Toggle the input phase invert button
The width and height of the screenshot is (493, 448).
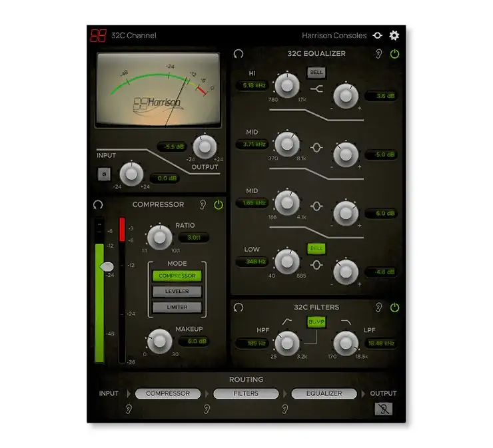(104, 174)
